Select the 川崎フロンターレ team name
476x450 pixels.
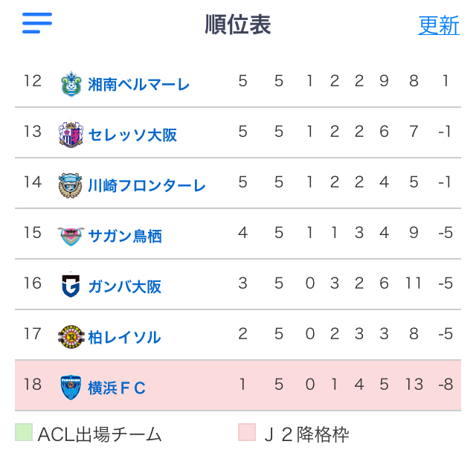(x=147, y=185)
